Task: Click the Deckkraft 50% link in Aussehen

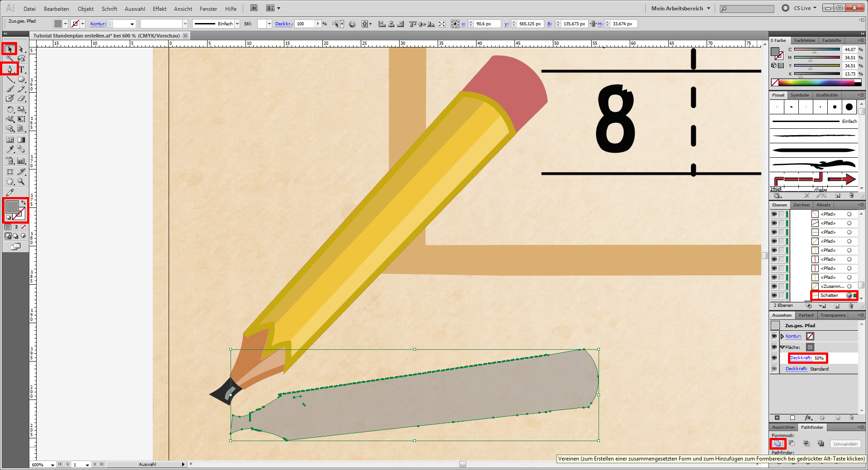Action: click(801, 358)
